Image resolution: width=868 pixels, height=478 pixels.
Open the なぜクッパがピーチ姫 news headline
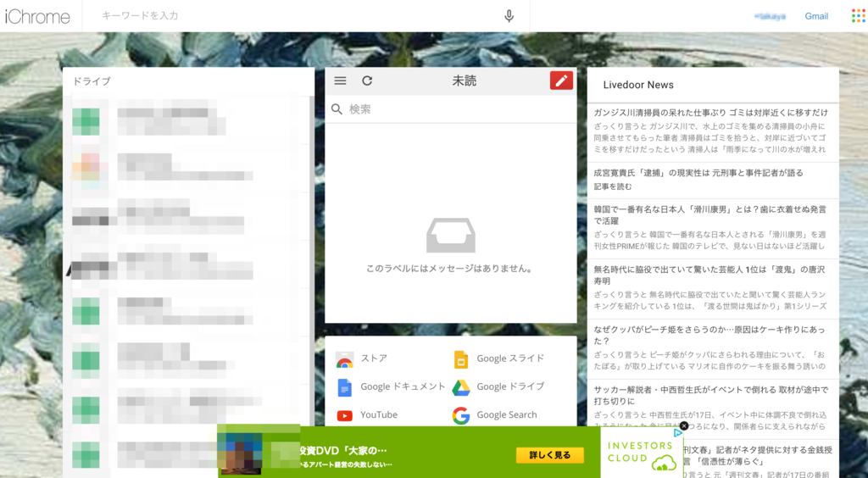[709, 336]
